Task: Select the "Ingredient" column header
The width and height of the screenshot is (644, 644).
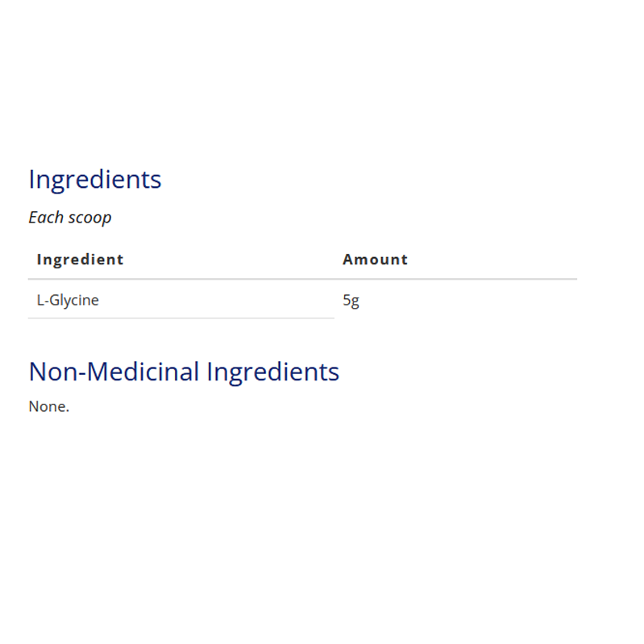Action: 80,260
